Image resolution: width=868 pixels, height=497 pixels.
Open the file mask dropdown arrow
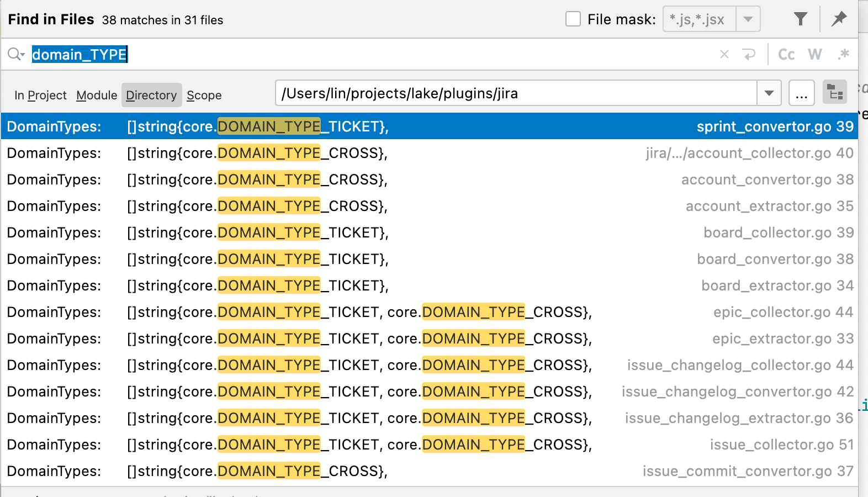click(748, 19)
